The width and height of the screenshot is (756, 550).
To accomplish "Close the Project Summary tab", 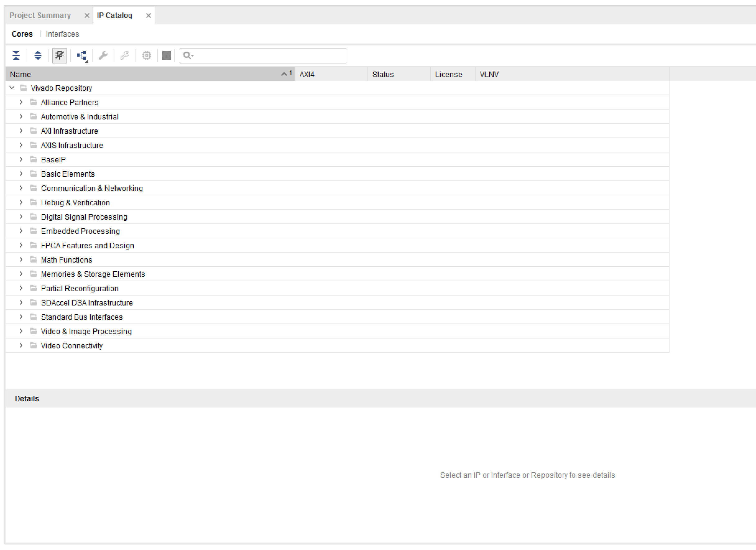I will (87, 16).
